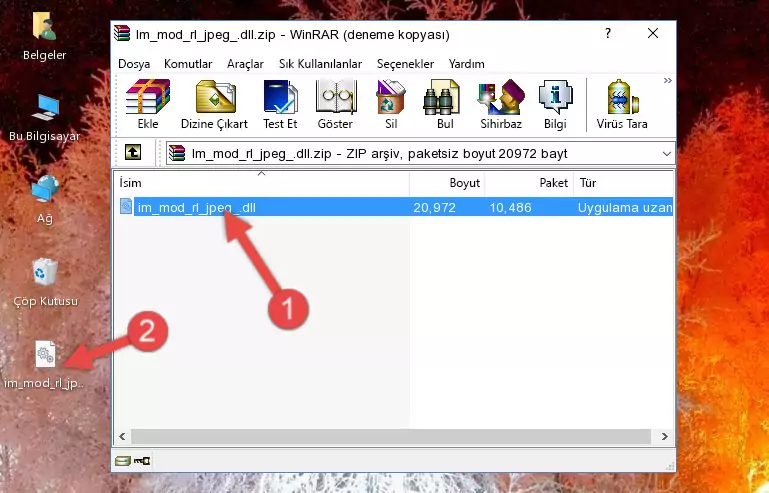Screen dimensions: 769x493
Task: Open the Komutlar menu
Action: point(188,64)
